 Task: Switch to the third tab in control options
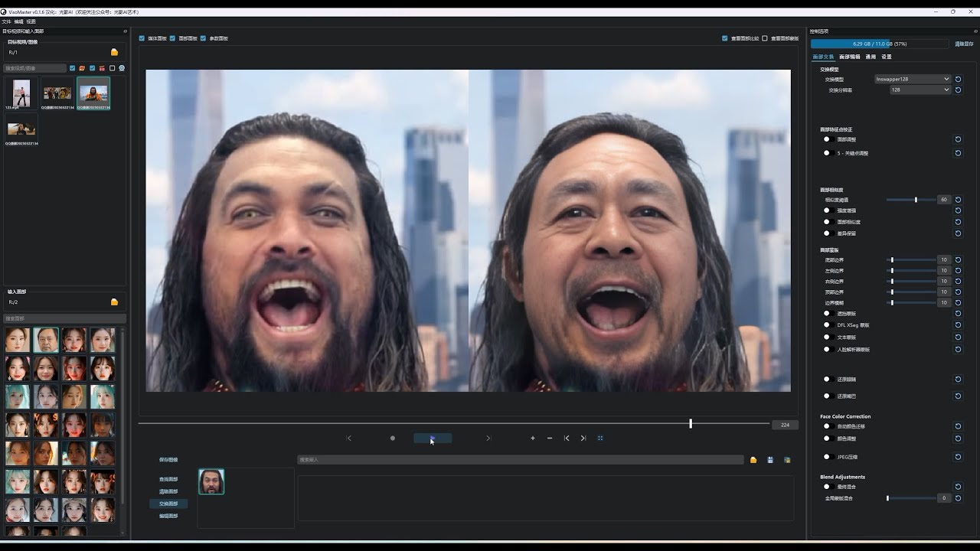(x=871, y=57)
